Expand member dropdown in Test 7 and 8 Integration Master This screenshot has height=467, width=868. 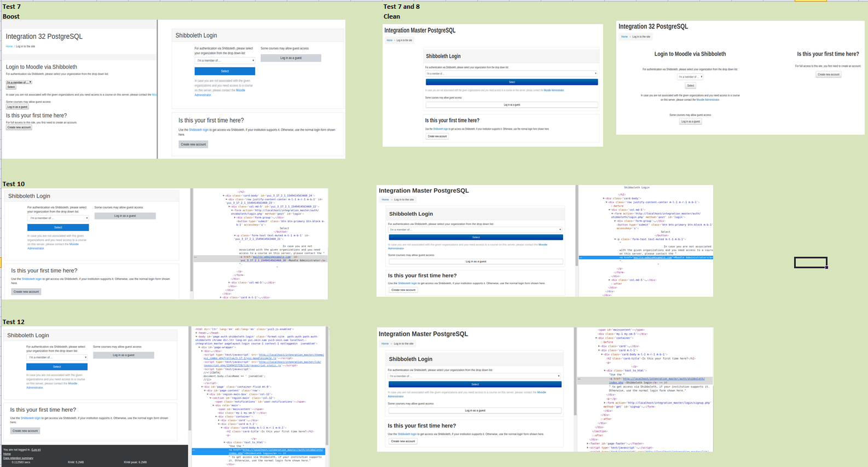(x=511, y=73)
